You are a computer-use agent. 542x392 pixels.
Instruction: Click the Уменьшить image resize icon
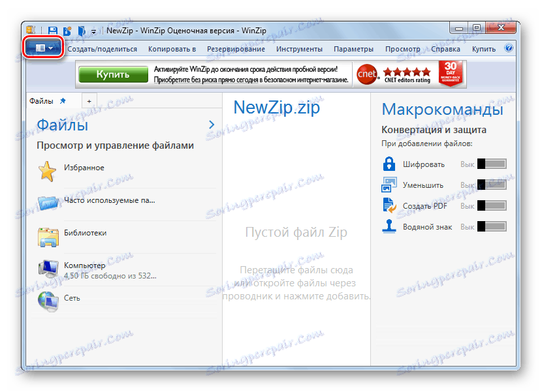point(389,185)
